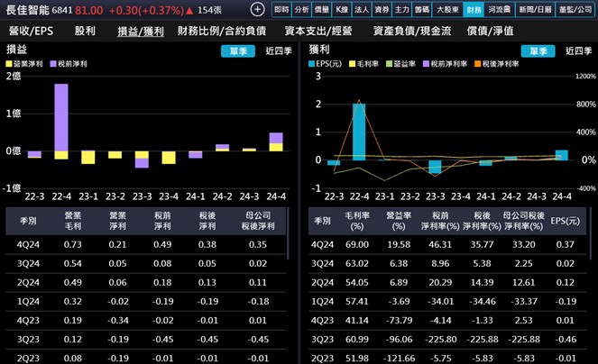The height and width of the screenshot is (364, 598).
Task: Open the 河流圖 river chart view
Action: [x=498, y=9]
